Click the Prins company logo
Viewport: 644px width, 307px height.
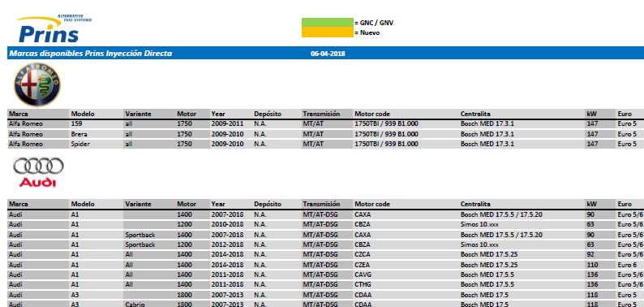coord(54,28)
